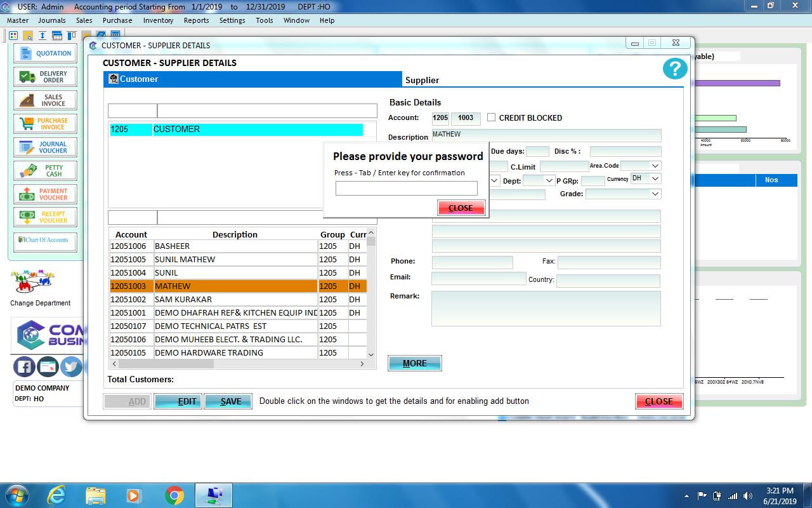Open the Journal Voucher screen

pyautogui.click(x=44, y=147)
